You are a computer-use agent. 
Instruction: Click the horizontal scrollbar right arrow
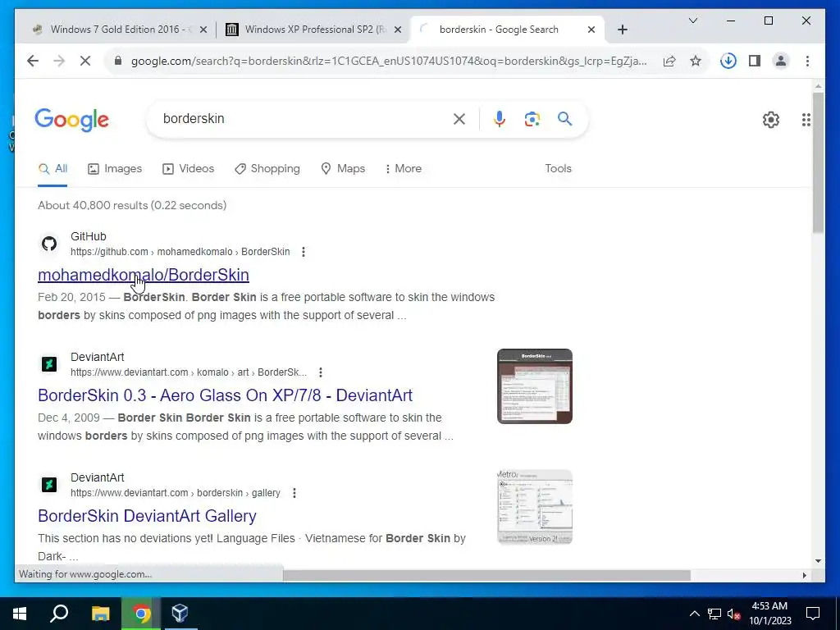pos(804,575)
